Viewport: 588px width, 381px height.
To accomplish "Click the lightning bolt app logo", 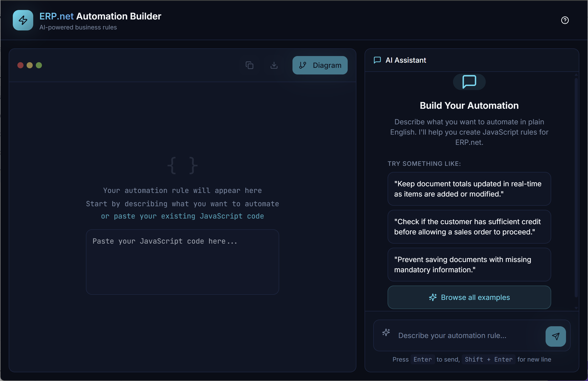I will [23, 20].
